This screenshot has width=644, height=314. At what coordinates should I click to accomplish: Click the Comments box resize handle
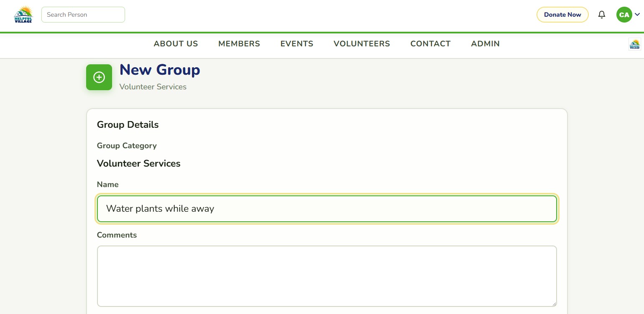click(x=554, y=304)
